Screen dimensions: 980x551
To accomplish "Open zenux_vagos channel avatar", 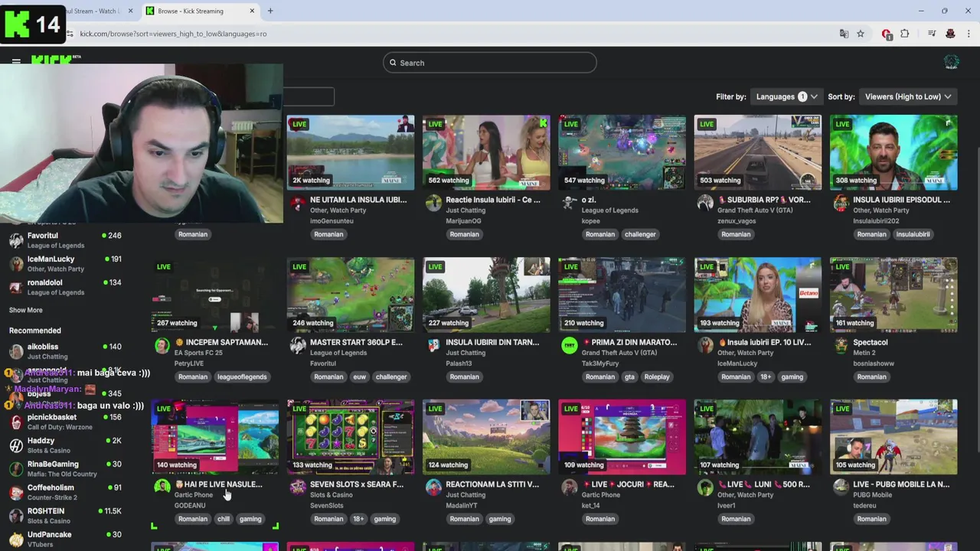I will pos(705,203).
